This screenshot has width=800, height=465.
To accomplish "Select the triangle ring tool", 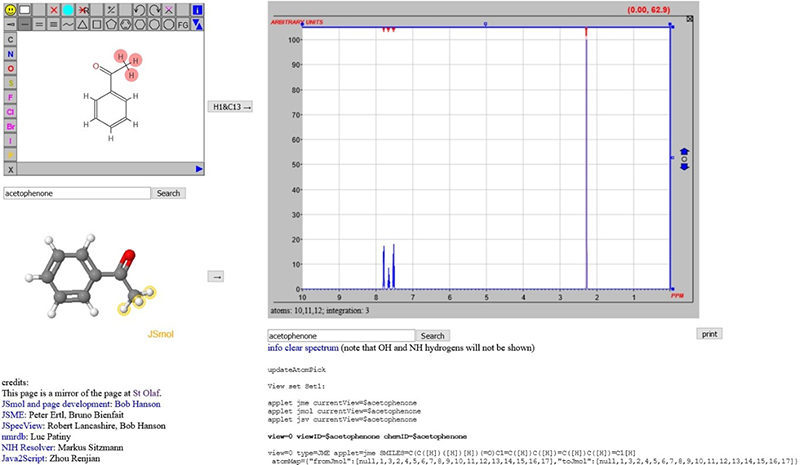I will click(82, 22).
